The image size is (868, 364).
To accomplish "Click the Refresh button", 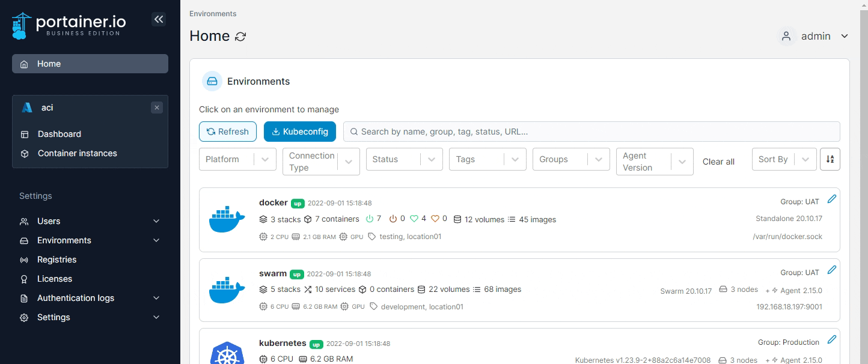I will tap(228, 132).
